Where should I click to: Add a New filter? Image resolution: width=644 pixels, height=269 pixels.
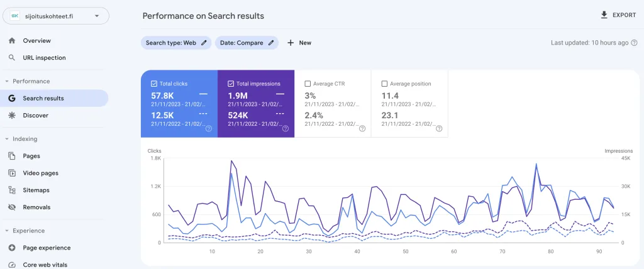299,43
